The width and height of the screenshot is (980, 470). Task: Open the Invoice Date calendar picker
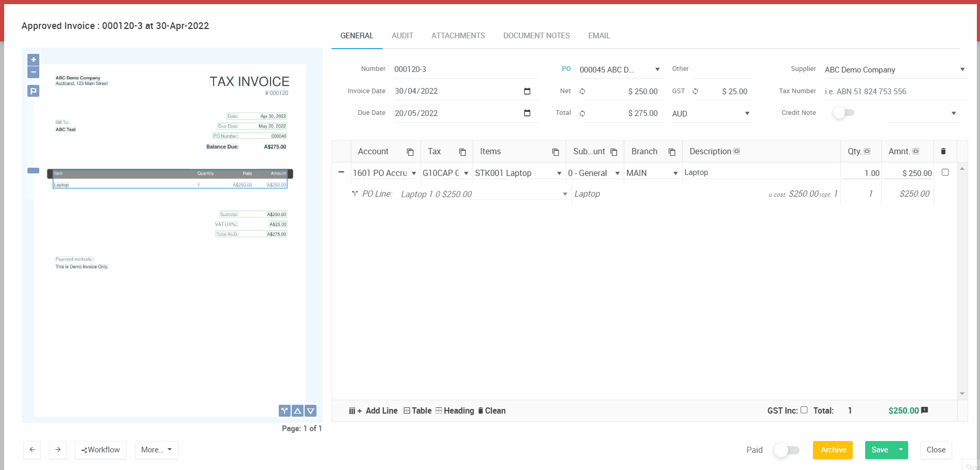coord(527,91)
